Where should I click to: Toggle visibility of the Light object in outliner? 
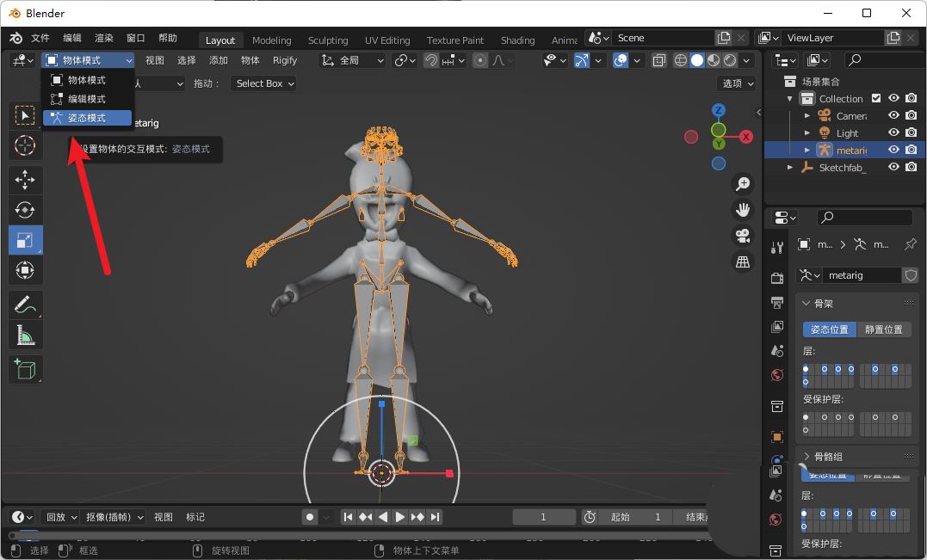(893, 132)
